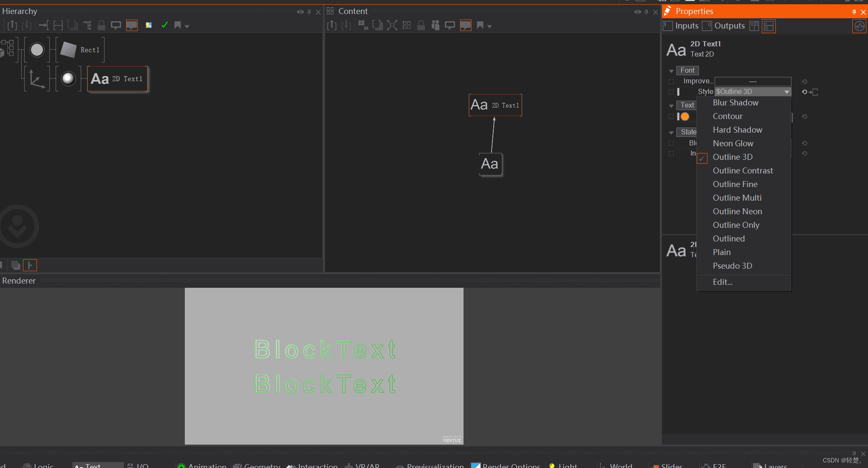Tick the checkbox beside the Style property
This screenshot has height=468, width=868.
[x=671, y=92]
